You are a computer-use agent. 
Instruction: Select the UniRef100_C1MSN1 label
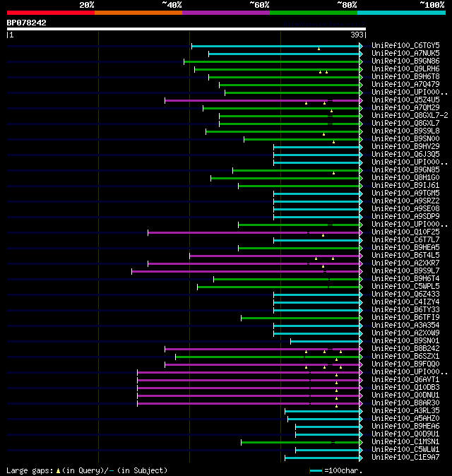point(405,441)
